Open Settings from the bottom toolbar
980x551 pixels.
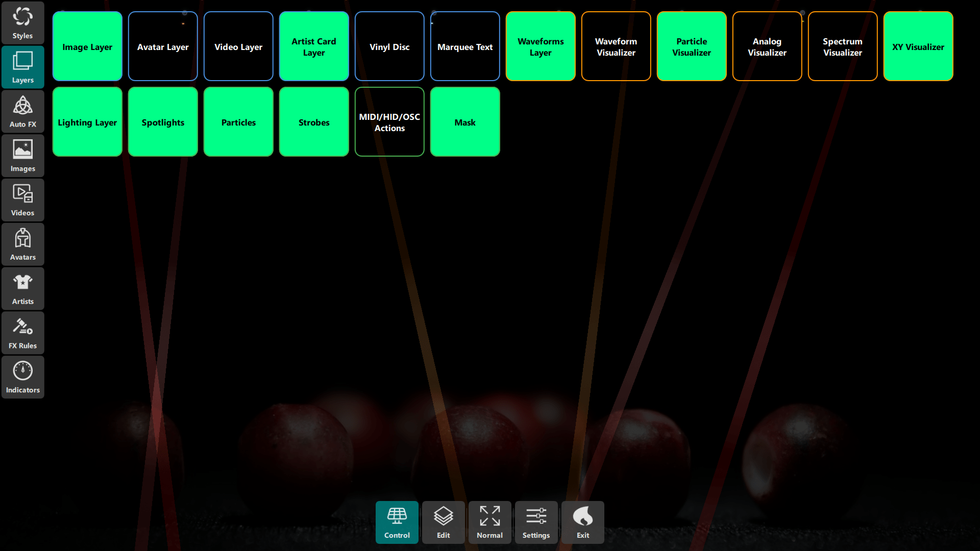click(536, 522)
